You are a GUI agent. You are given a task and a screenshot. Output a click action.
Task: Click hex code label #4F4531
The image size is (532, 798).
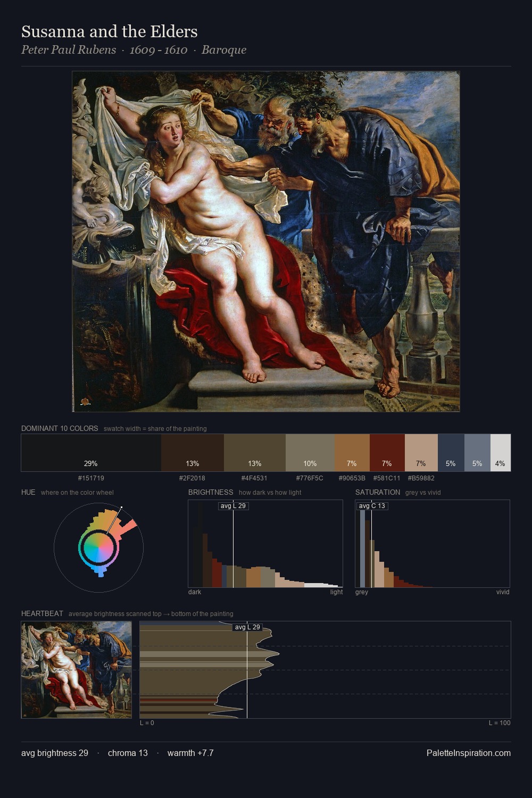tap(254, 478)
